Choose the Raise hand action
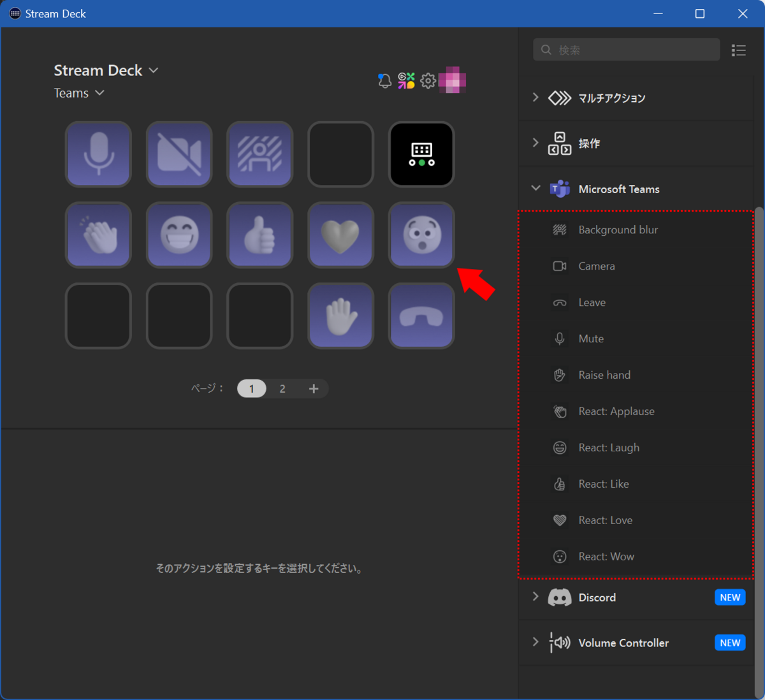765x700 pixels. pos(636,375)
